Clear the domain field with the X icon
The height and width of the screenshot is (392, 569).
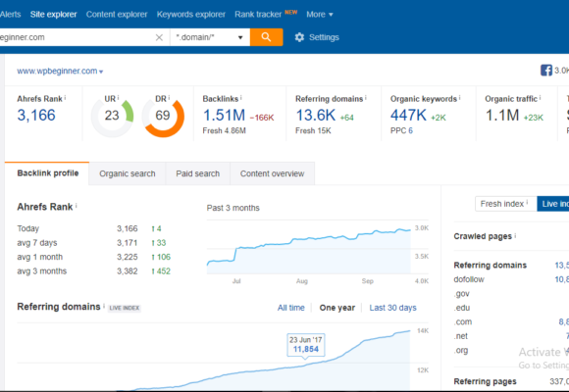click(159, 37)
